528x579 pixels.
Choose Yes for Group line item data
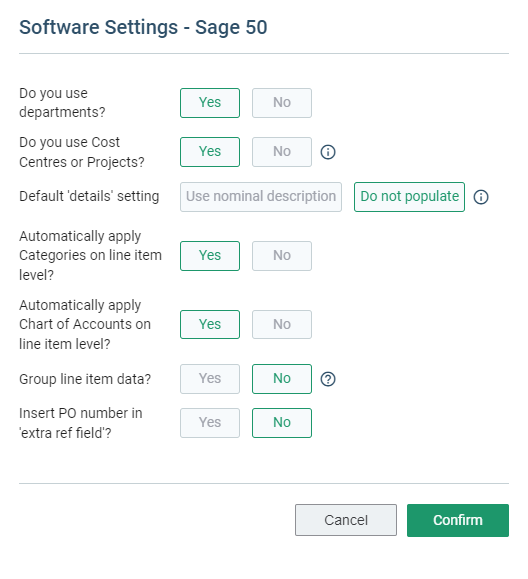pyautogui.click(x=210, y=379)
